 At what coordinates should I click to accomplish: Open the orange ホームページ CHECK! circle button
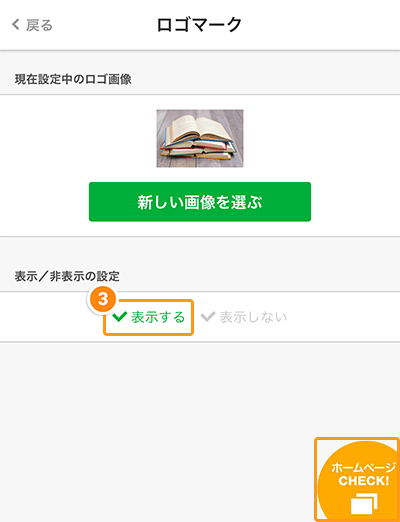pyautogui.click(x=358, y=481)
